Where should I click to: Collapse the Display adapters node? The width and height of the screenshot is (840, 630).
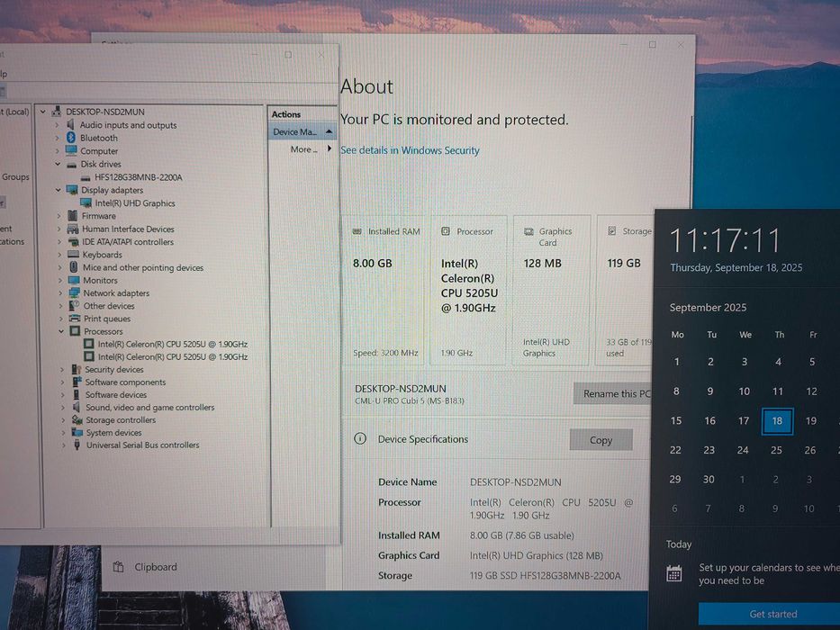[58, 190]
